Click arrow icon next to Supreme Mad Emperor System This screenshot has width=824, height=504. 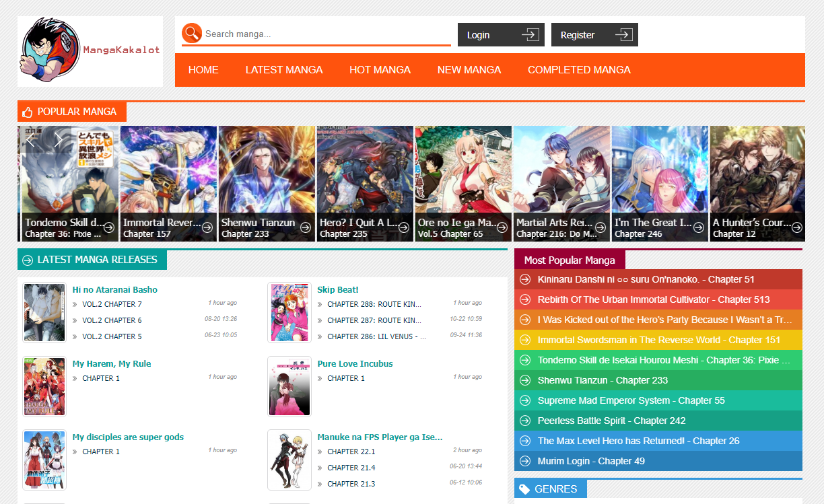(526, 400)
